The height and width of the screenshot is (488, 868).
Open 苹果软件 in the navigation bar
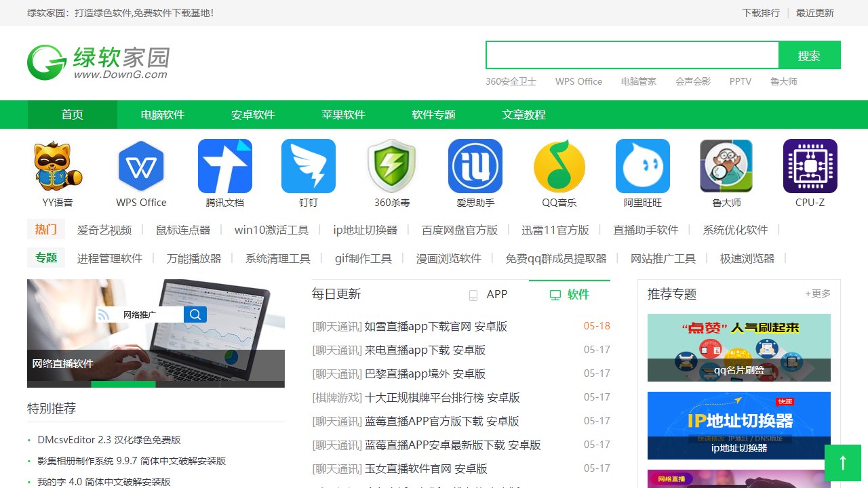click(x=343, y=115)
